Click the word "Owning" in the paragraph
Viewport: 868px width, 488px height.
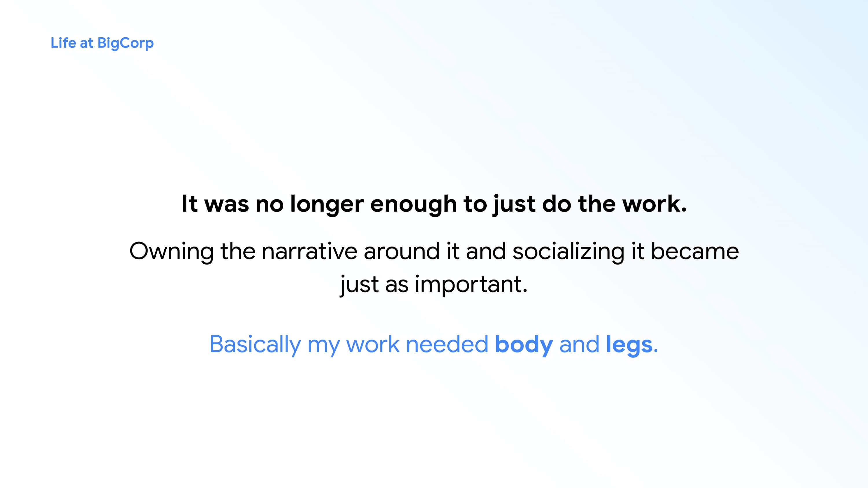click(x=171, y=252)
